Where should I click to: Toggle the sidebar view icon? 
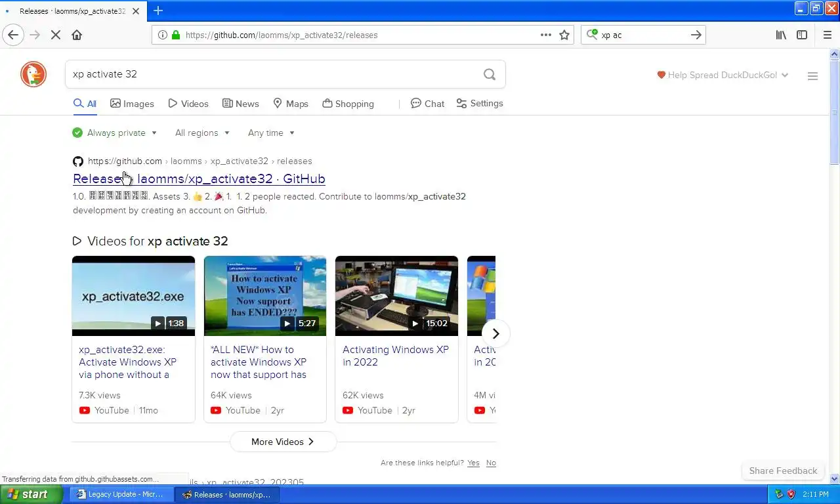coord(802,35)
